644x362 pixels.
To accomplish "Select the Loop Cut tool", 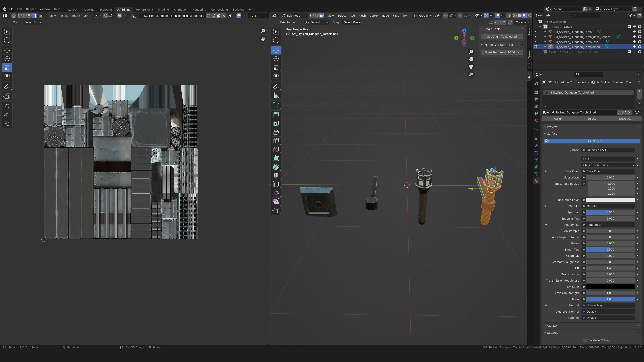I will [276, 141].
